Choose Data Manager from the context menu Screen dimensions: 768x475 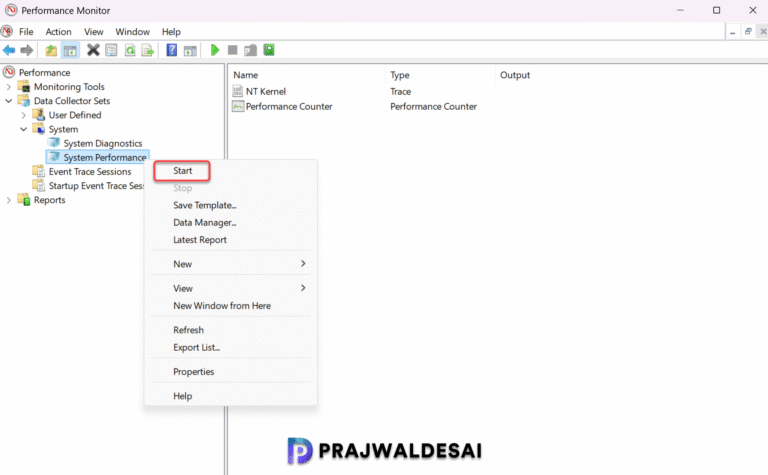click(x=204, y=222)
